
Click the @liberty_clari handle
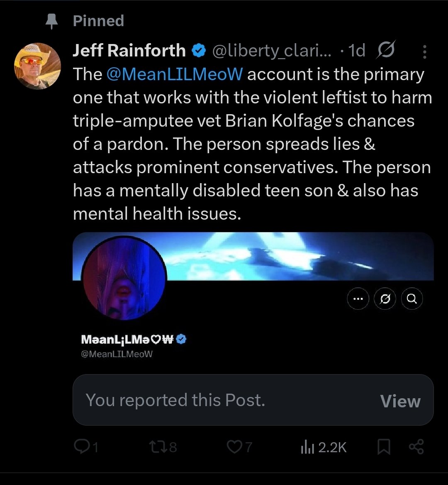point(272,51)
